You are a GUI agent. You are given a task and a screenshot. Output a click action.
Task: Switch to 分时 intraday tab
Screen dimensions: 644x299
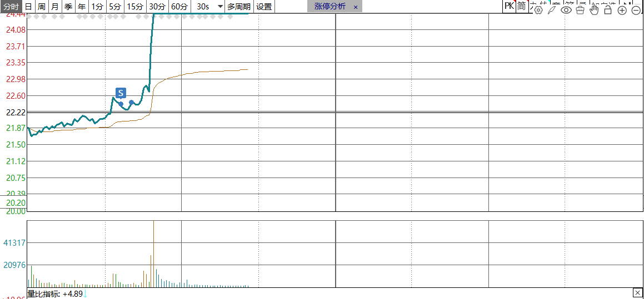tap(10, 7)
